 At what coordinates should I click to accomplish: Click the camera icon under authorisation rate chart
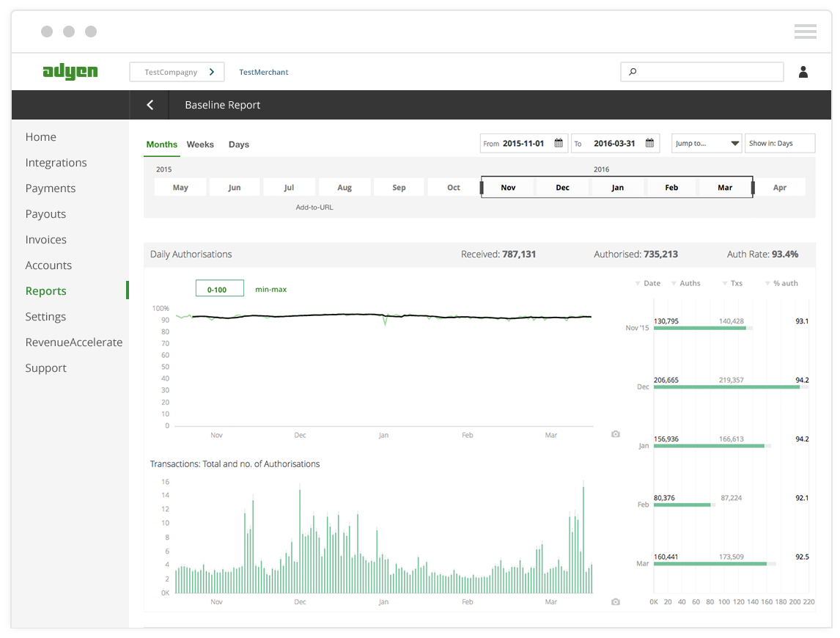click(616, 434)
